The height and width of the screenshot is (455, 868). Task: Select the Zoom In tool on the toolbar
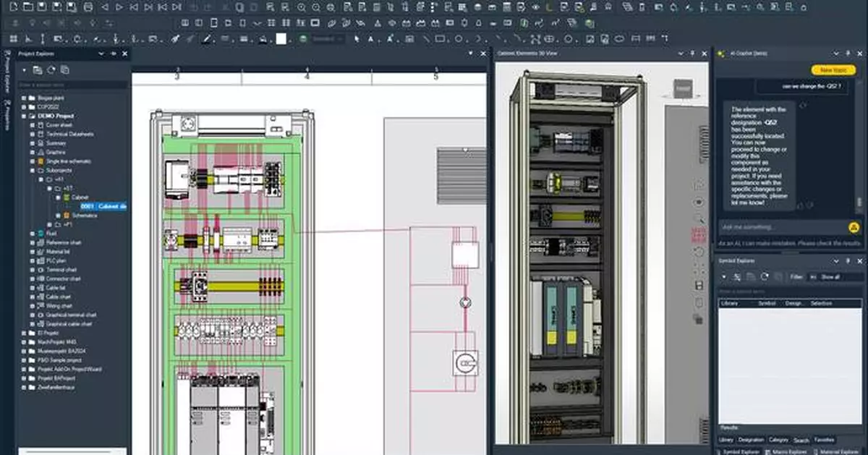[302, 7]
